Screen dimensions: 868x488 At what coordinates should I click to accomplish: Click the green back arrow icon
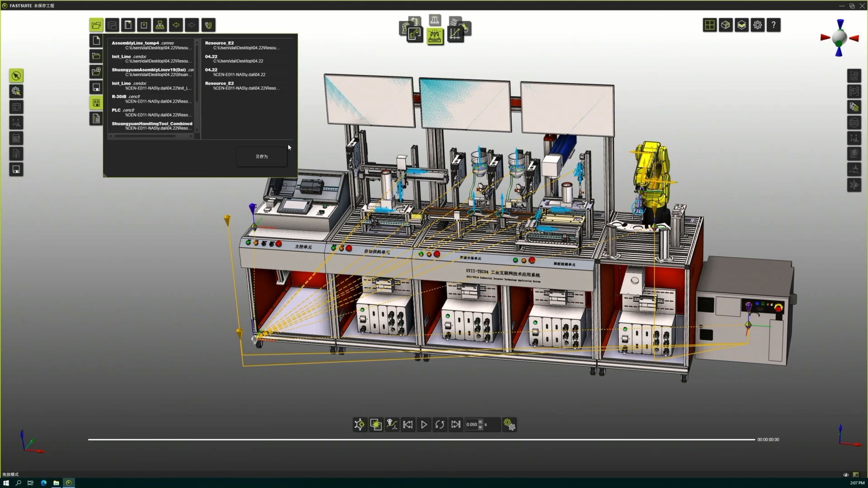(176, 25)
